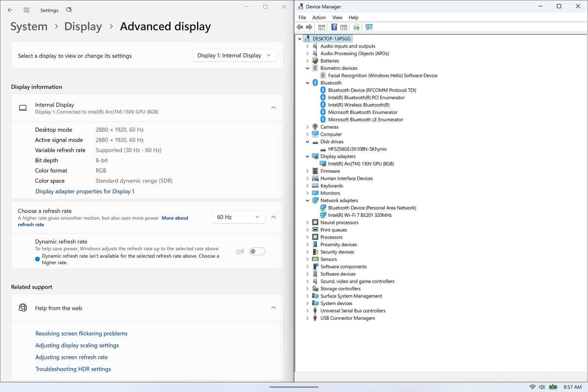The height and width of the screenshot is (392, 588).
Task: Click Settings back arrow button
Action: click(10, 10)
